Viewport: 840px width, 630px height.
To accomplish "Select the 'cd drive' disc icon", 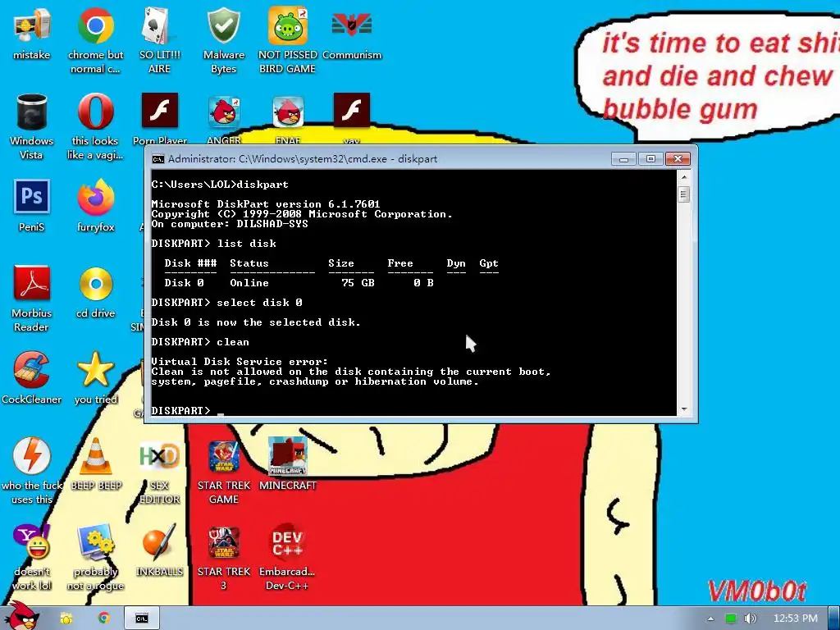I will pos(95,293).
